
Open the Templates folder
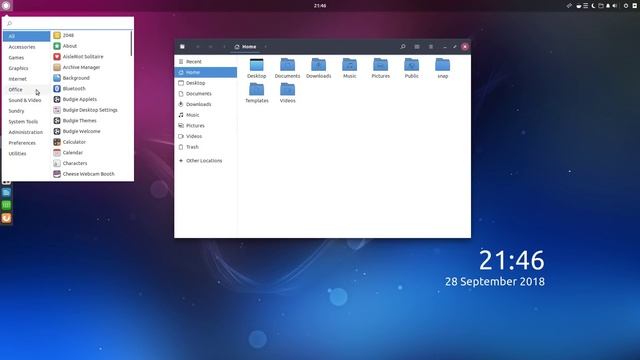(x=257, y=93)
